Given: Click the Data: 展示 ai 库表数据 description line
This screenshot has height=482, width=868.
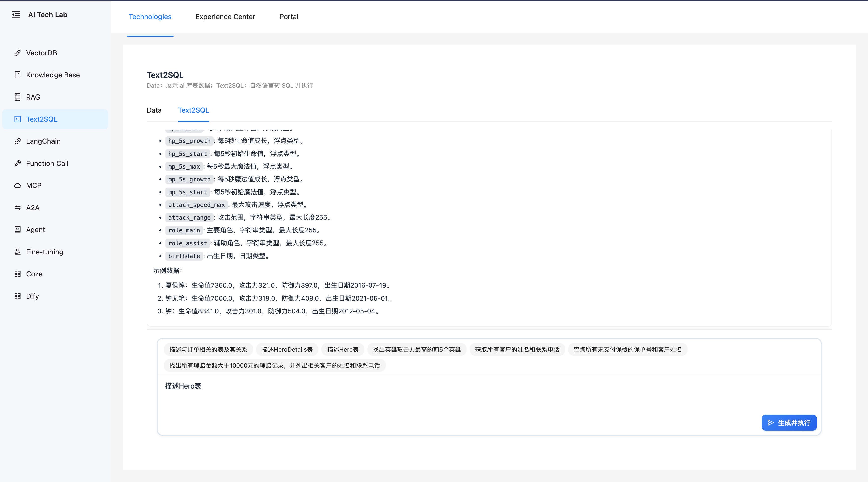Looking at the screenshot, I should (x=230, y=86).
